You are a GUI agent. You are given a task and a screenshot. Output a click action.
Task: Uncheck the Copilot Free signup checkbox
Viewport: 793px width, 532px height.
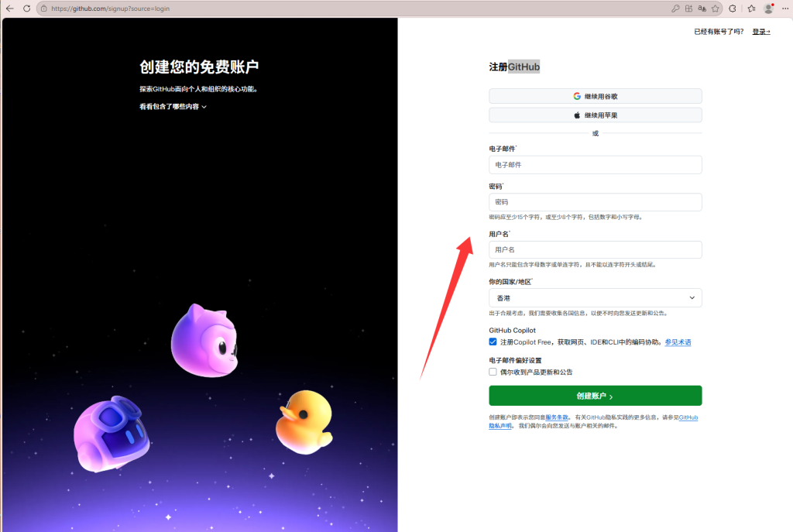(x=493, y=342)
